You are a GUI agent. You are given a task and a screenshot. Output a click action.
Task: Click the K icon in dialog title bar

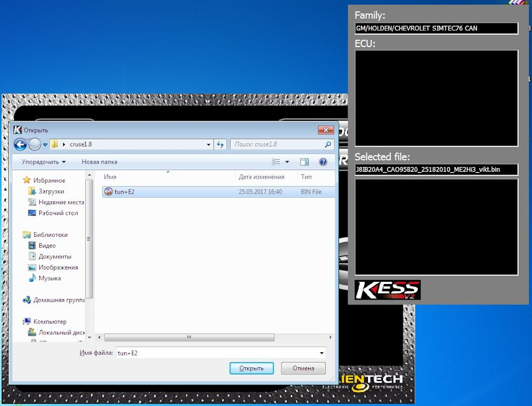[17, 130]
